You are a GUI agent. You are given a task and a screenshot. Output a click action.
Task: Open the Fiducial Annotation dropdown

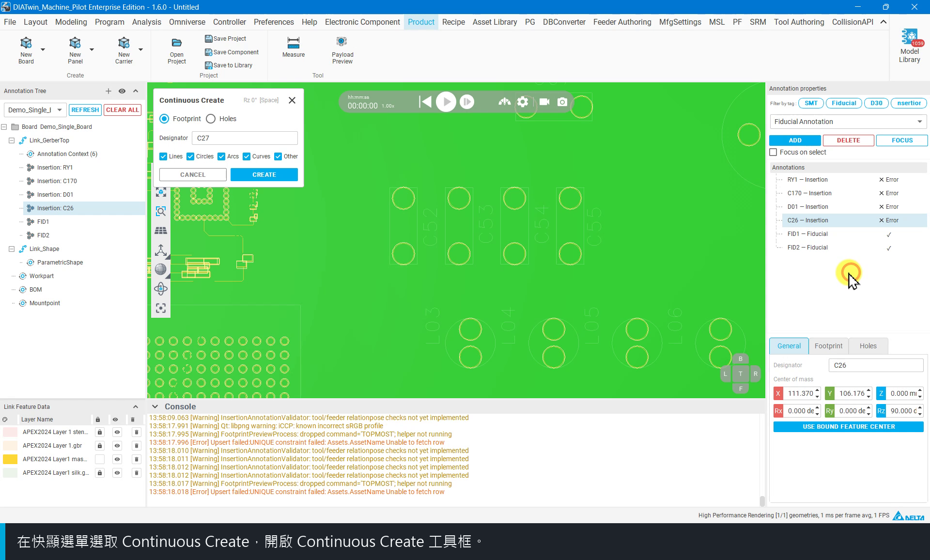coord(848,122)
